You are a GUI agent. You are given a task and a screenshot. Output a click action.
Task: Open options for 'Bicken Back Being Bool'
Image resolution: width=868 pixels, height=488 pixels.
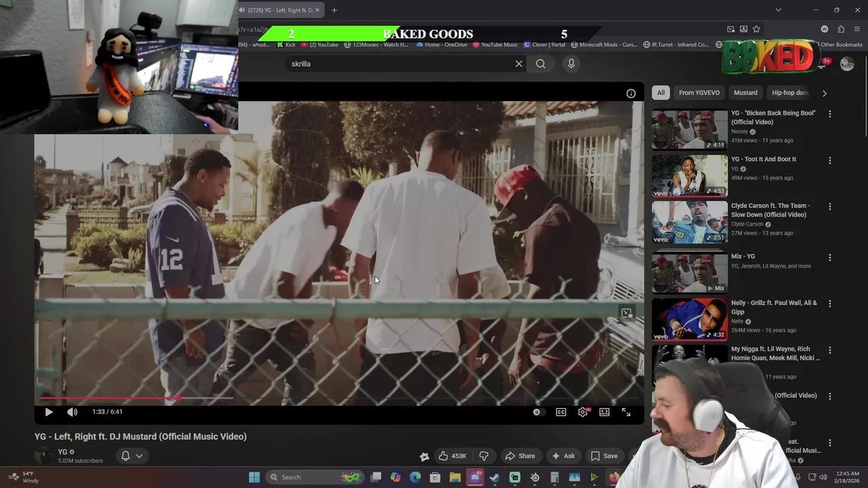pyautogui.click(x=829, y=114)
